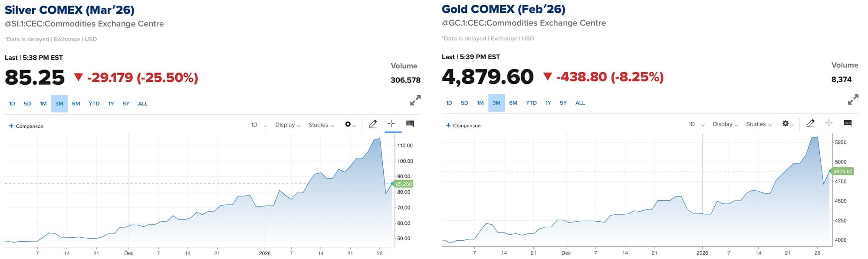Open the comment icon on Gold chart

(848, 123)
